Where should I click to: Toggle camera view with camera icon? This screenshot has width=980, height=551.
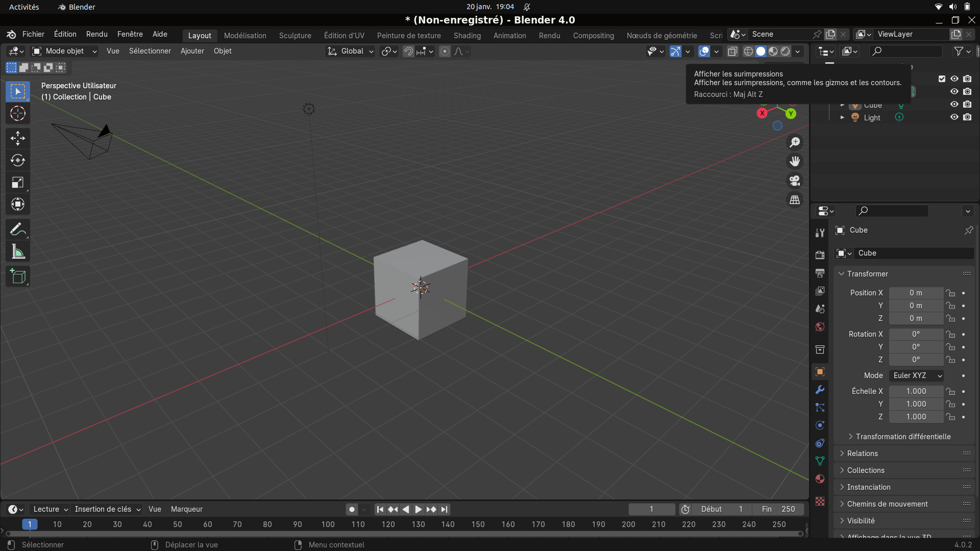tap(795, 181)
